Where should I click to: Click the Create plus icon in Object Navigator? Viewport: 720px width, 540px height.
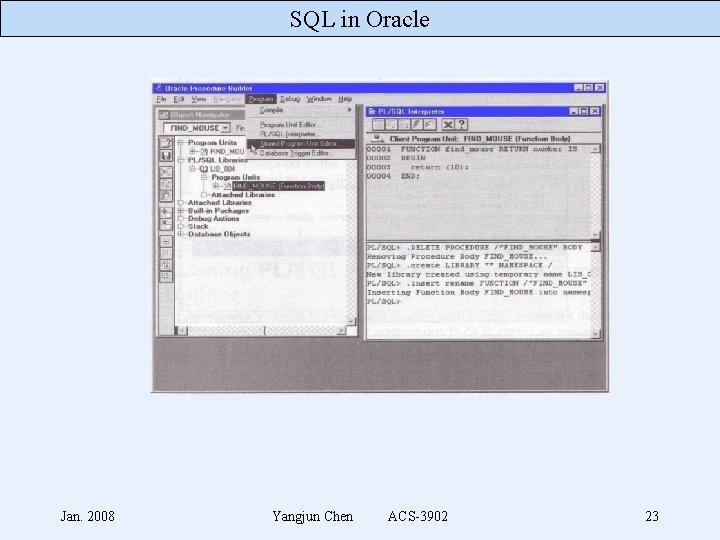165,212
